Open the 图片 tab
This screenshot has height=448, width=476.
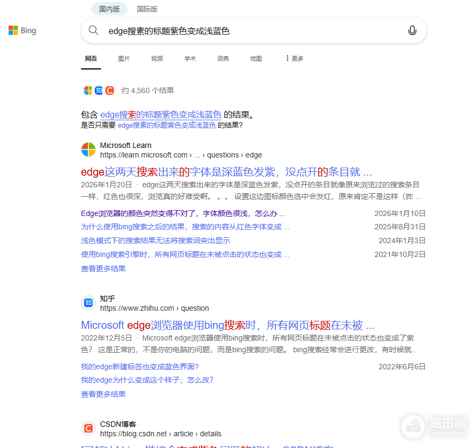coord(124,59)
